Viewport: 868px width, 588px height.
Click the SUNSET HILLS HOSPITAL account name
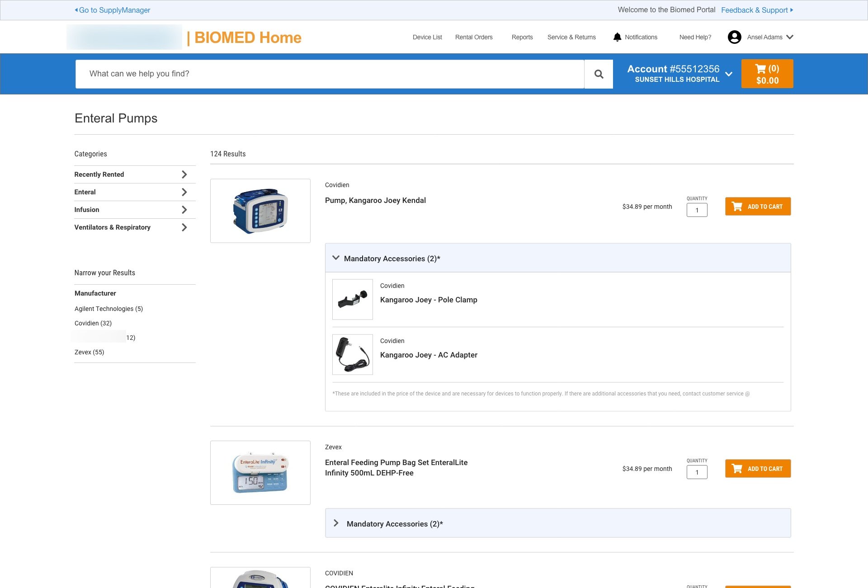coord(677,80)
